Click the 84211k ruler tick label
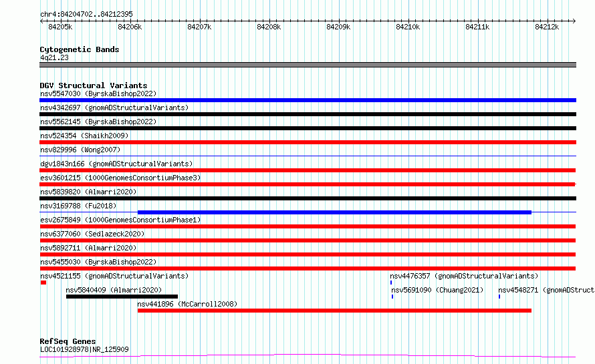The image size is (595, 364). pyautogui.click(x=477, y=27)
